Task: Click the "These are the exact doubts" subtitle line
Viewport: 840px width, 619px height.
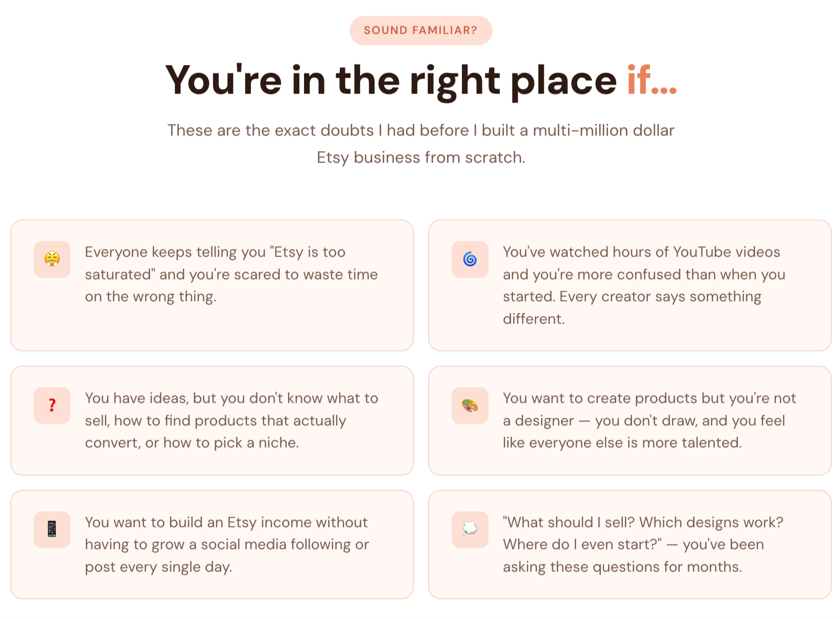Action: (x=421, y=130)
